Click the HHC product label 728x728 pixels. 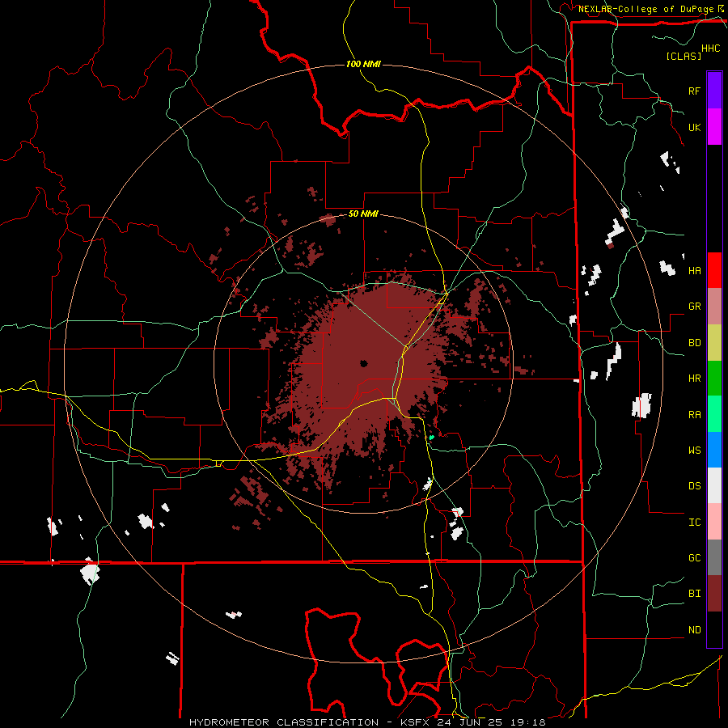point(711,49)
